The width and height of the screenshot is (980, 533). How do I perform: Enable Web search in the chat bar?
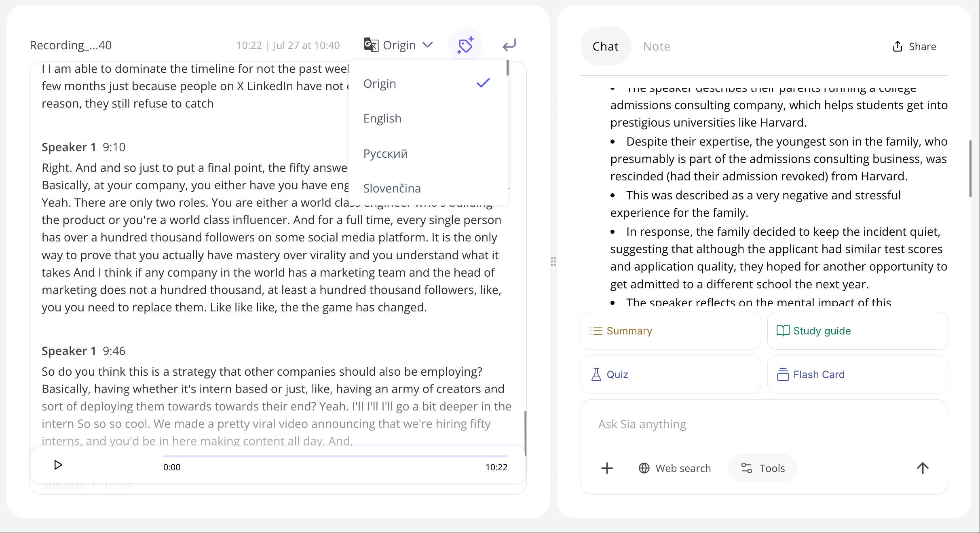[x=674, y=468]
